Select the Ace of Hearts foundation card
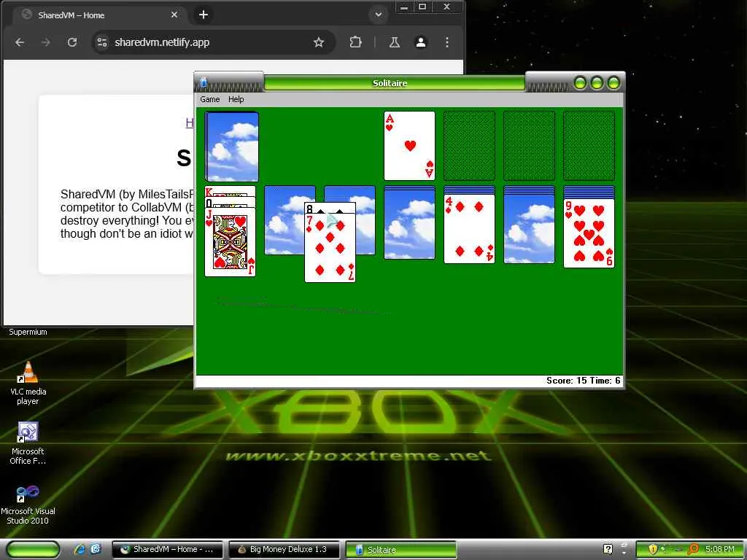Image resolution: width=747 pixels, height=560 pixels. [x=409, y=146]
